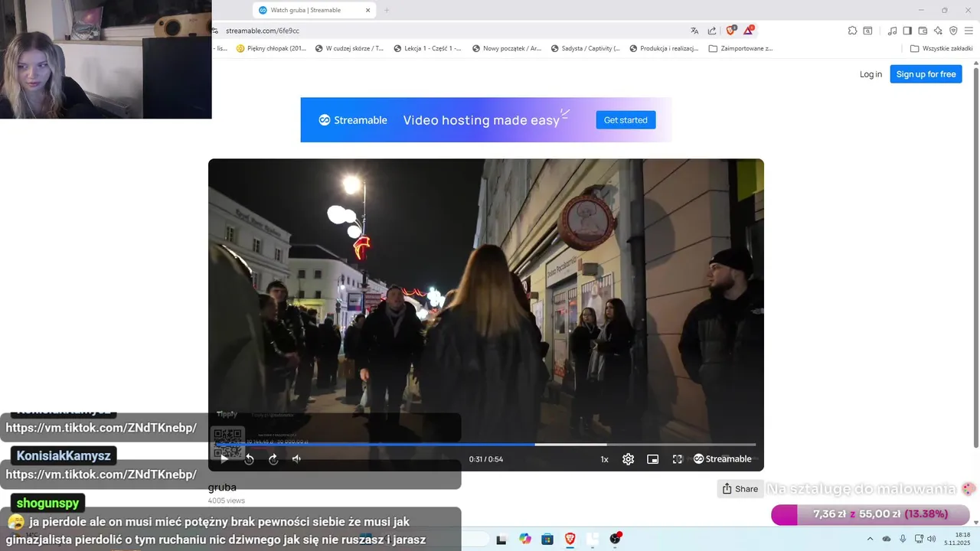Play the Streamable video
This screenshot has height=551, width=980.
point(224,459)
